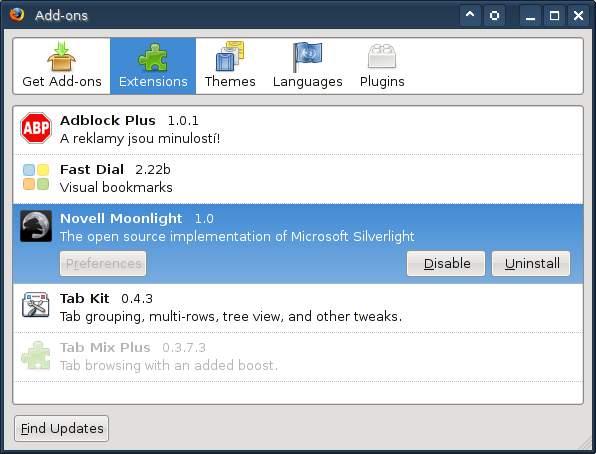Select the Tab Kit extension row
596x454 pixels.
pos(298,308)
